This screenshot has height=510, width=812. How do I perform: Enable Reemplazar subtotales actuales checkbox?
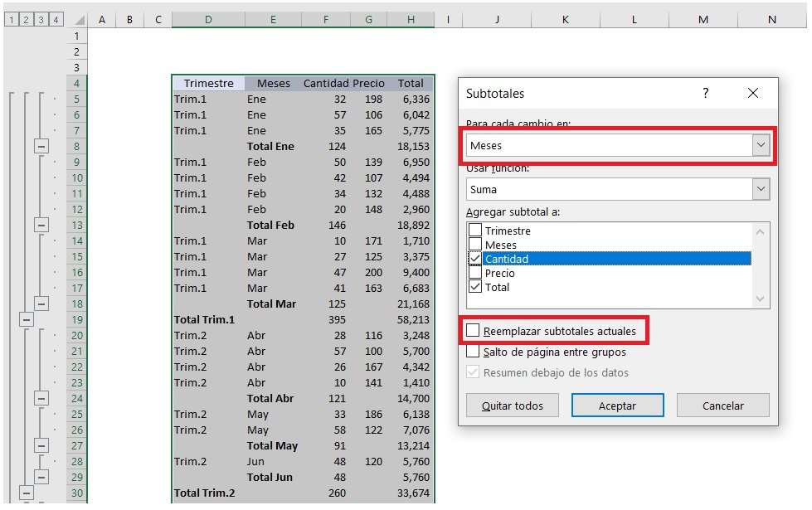coord(473,331)
